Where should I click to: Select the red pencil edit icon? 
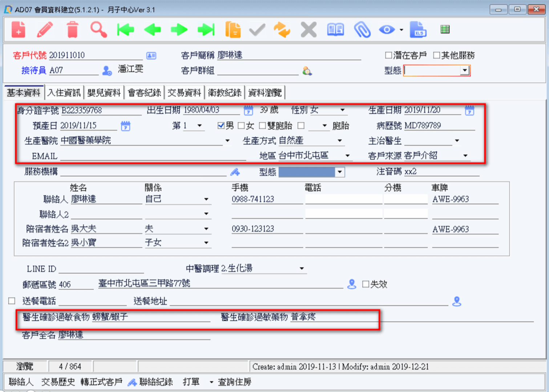tap(45, 29)
